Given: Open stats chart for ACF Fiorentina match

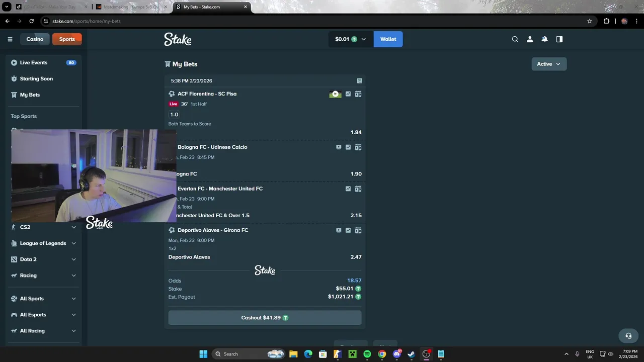Looking at the screenshot, I should (x=348, y=94).
